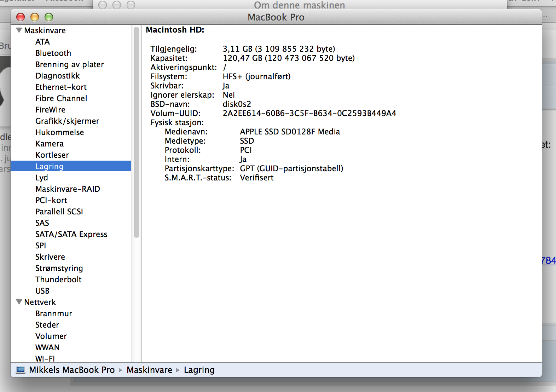Open the SPI section
Image resolution: width=556 pixels, height=392 pixels.
click(41, 246)
